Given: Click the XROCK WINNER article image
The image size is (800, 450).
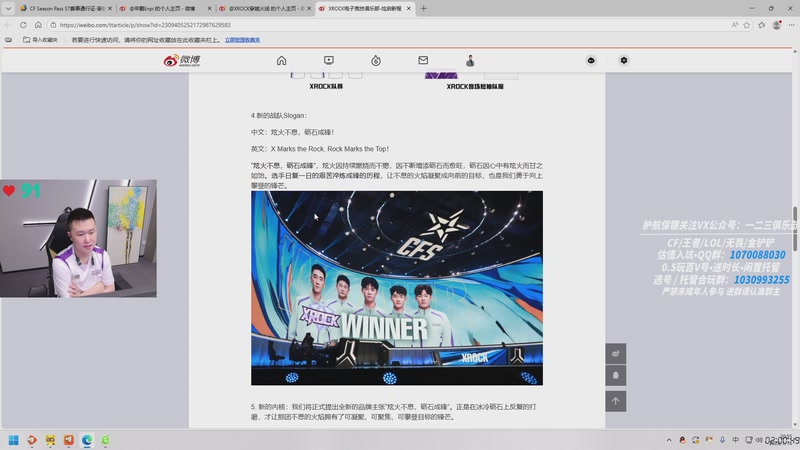Looking at the screenshot, I should pos(396,288).
